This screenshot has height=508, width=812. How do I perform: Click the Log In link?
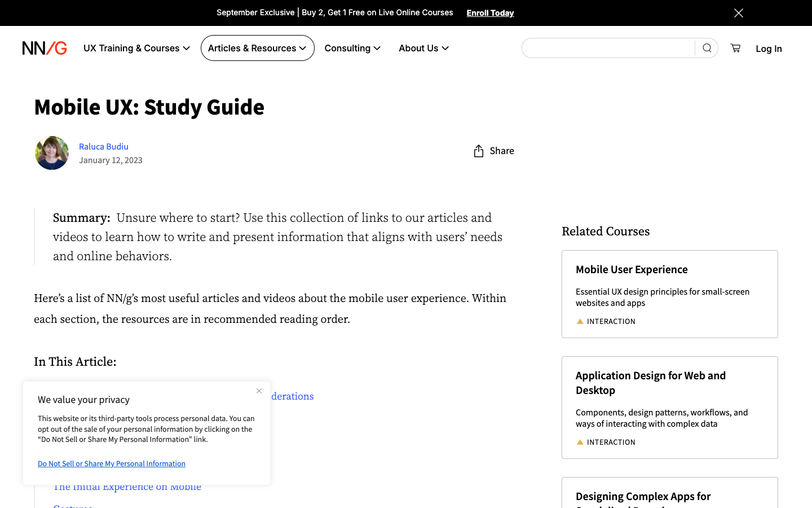point(769,49)
